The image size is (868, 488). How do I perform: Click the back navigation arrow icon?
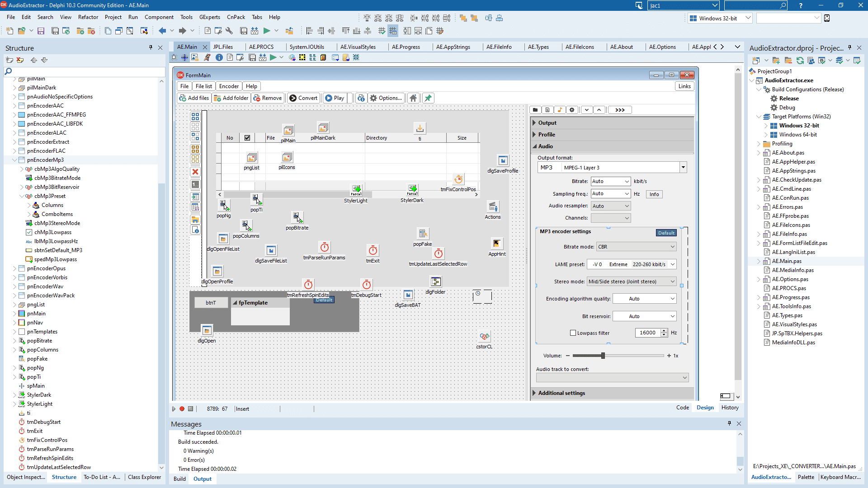click(x=162, y=31)
